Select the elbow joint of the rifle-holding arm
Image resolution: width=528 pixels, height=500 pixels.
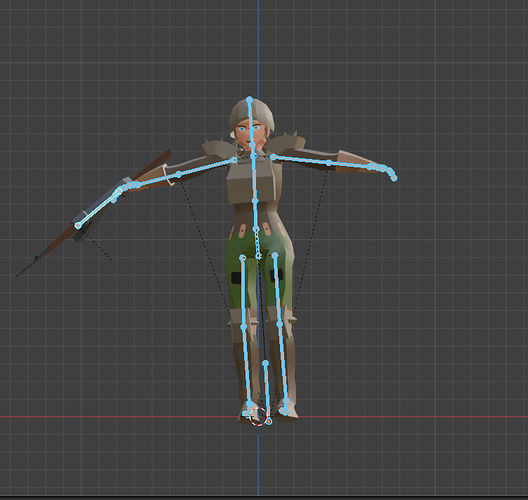179,174
